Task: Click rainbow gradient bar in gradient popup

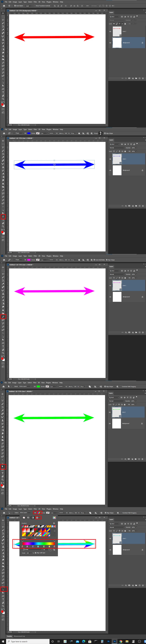Action: pyautogui.click(x=38, y=543)
